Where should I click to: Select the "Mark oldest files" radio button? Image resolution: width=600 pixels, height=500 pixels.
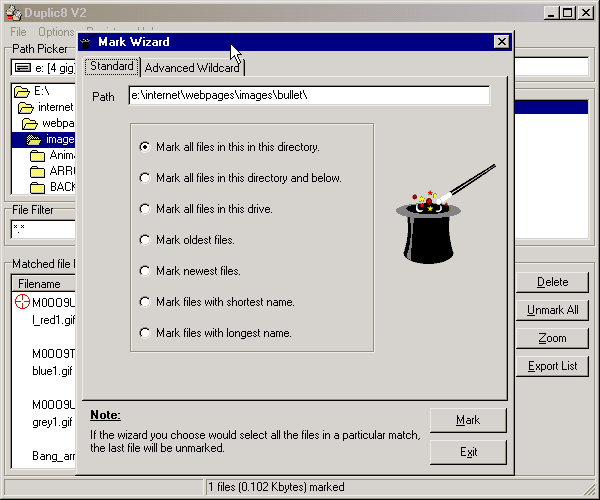[x=145, y=240]
